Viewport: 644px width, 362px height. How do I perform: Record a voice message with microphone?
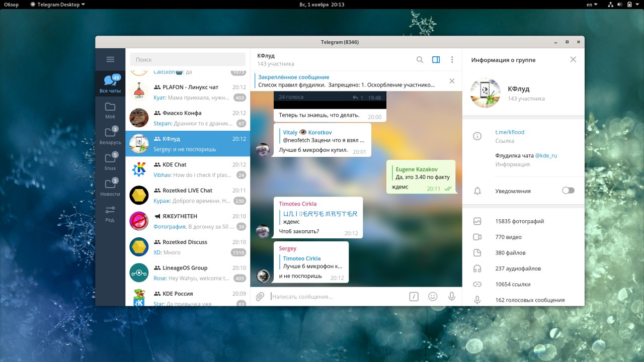tap(452, 297)
